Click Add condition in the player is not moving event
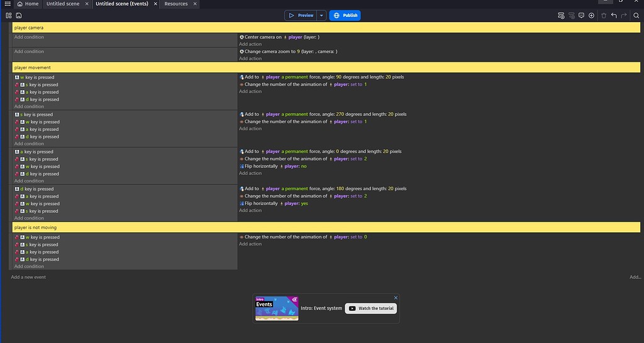Image resolution: width=644 pixels, height=343 pixels. [29, 267]
